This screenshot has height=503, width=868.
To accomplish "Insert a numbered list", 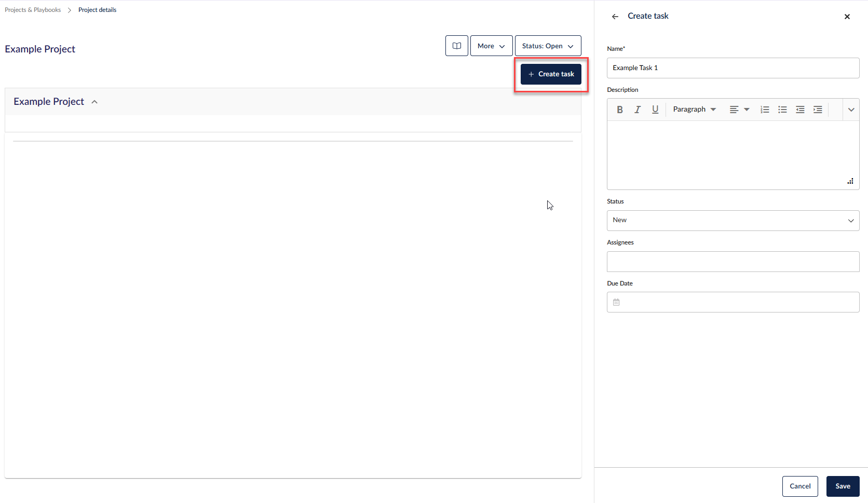I will (765, 110).
